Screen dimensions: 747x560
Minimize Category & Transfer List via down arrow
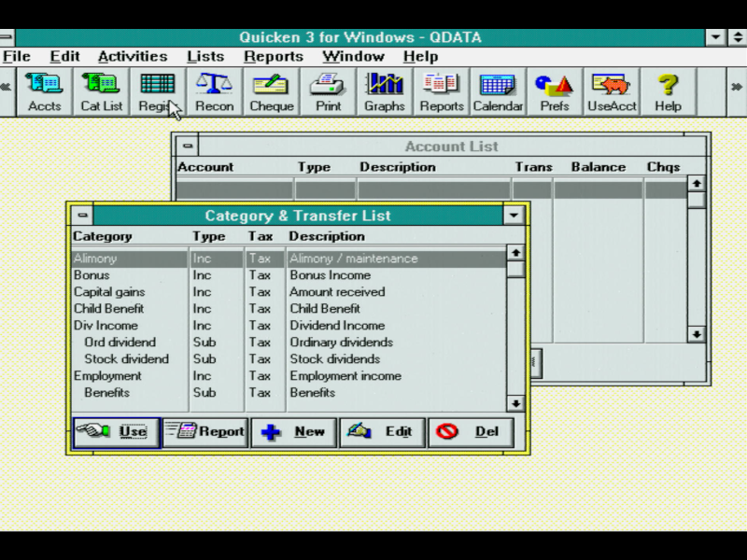click(x=514, y=216)
